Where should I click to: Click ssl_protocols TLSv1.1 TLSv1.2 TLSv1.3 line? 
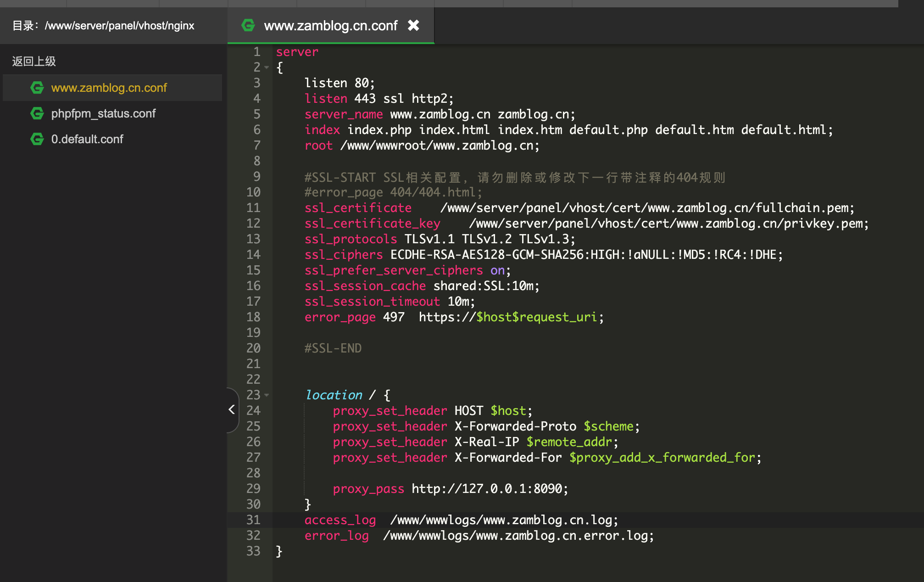(x=440, y=239)
